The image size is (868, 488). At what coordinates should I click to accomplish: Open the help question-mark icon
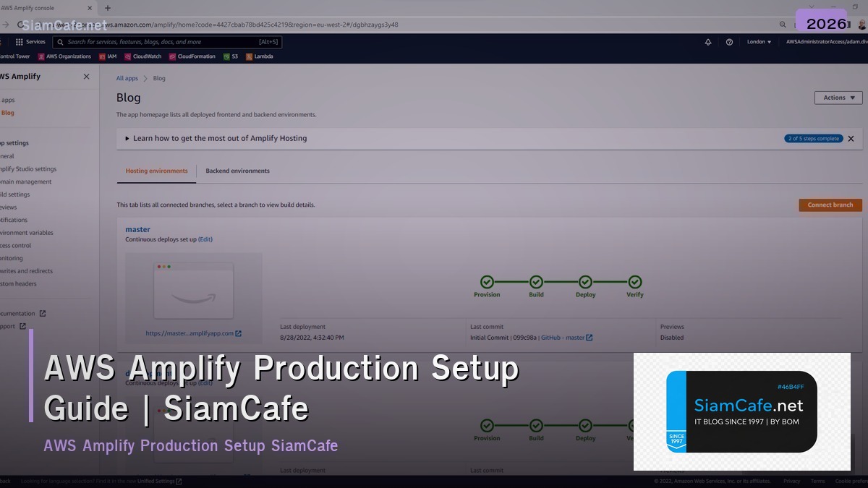click(x=729, y=42)
